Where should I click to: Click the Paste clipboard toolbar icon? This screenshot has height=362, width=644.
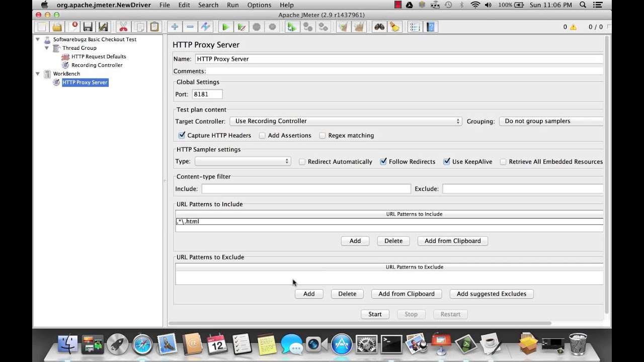tap(154, 27)
